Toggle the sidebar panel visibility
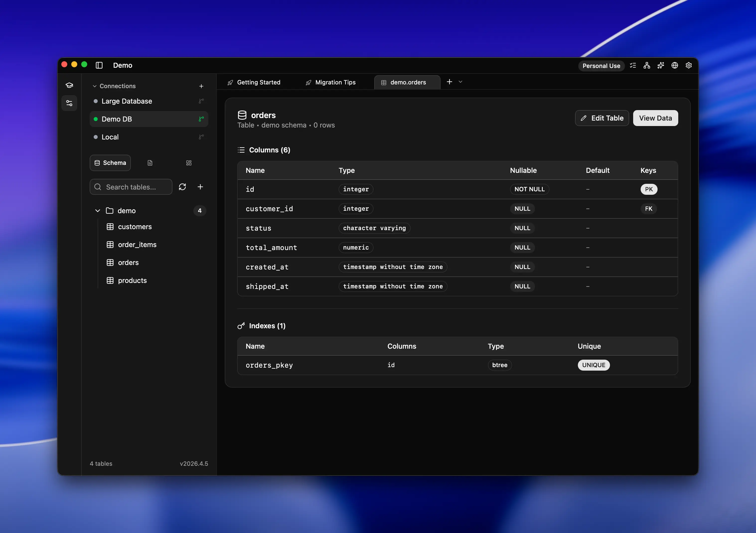This screenshot has height=533, width=756. (x=99, y=65)
